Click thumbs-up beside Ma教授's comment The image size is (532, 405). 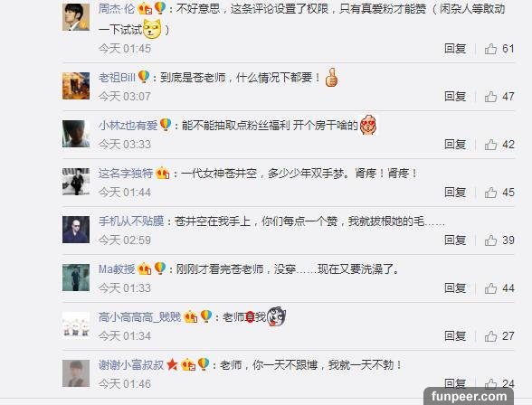(x=490, y=288)
